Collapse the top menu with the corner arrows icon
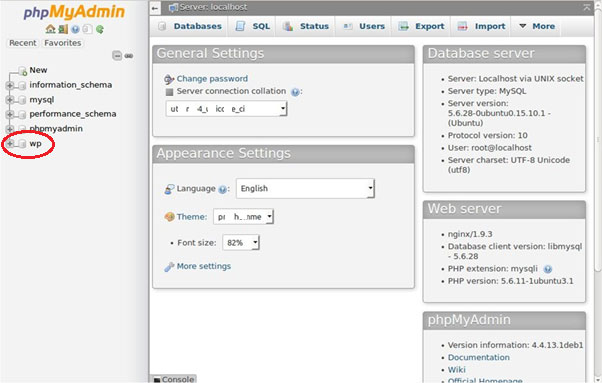This screenshot has height=383, width=602. [x=587, y=7]
